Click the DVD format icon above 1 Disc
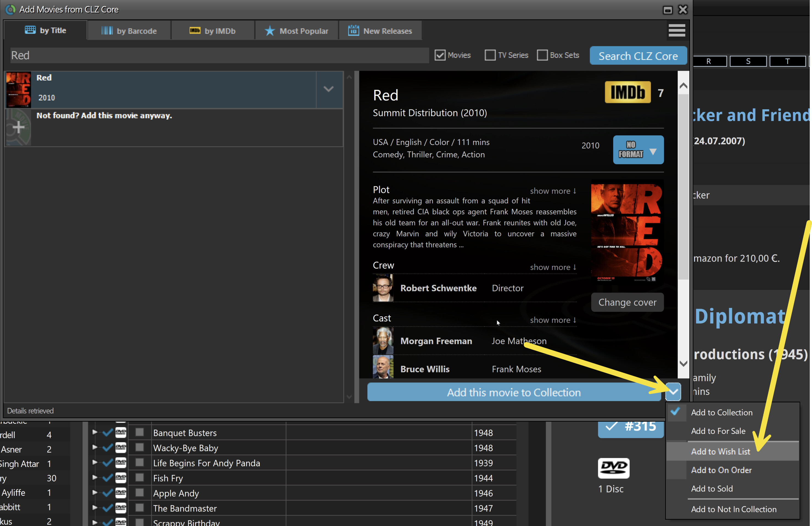812x526 pixels. (614, 468)
